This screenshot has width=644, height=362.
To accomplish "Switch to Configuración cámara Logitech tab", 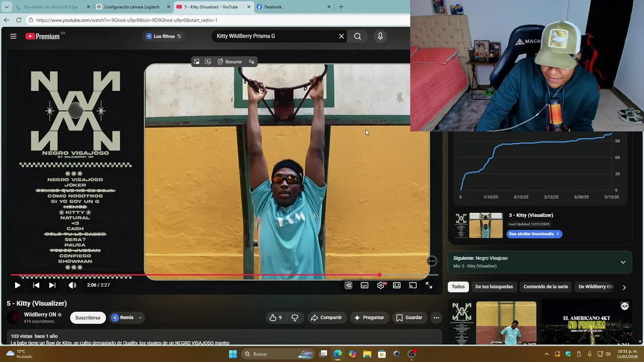I will [x=132, y=7].
